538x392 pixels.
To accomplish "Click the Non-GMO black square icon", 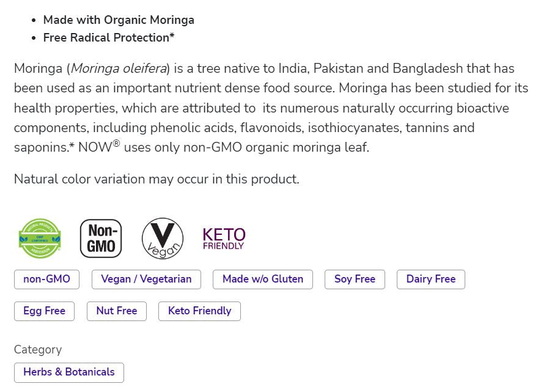I will 101,239.
